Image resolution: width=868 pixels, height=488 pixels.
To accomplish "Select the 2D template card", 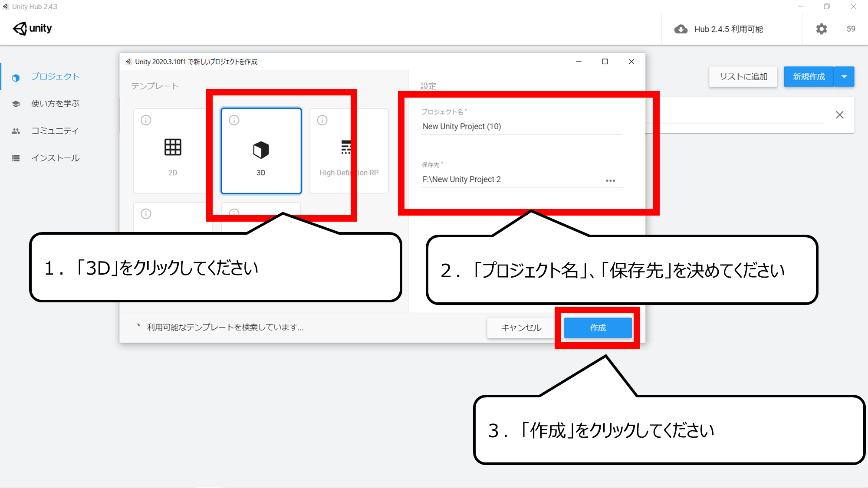I will (x=172, y=151).
